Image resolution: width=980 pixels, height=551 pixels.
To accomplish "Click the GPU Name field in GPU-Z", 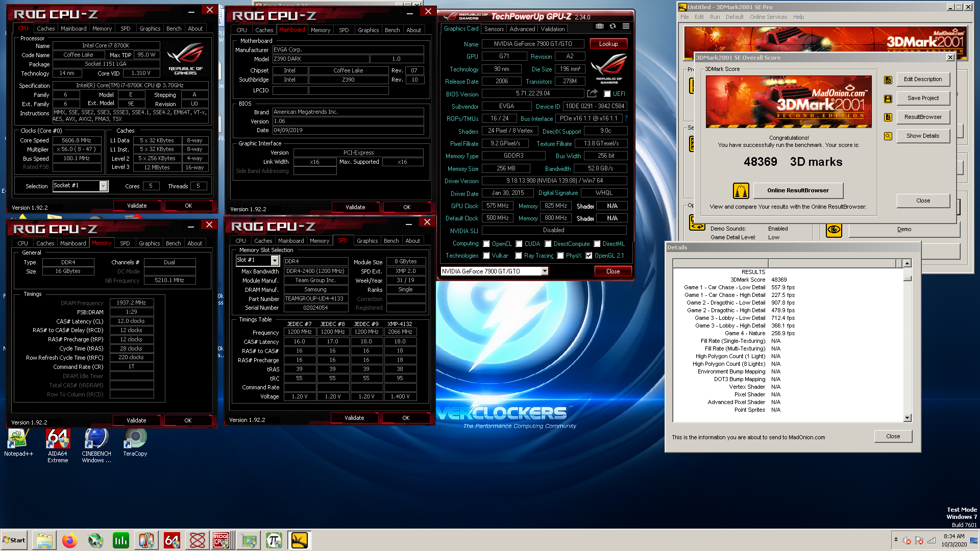I will point(532,44).
